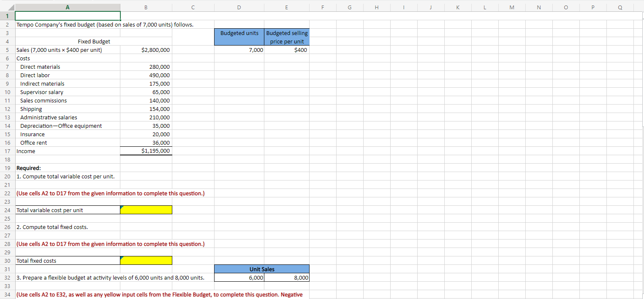Click '2. Compute total fixed costs.' text

pos(52,227)
